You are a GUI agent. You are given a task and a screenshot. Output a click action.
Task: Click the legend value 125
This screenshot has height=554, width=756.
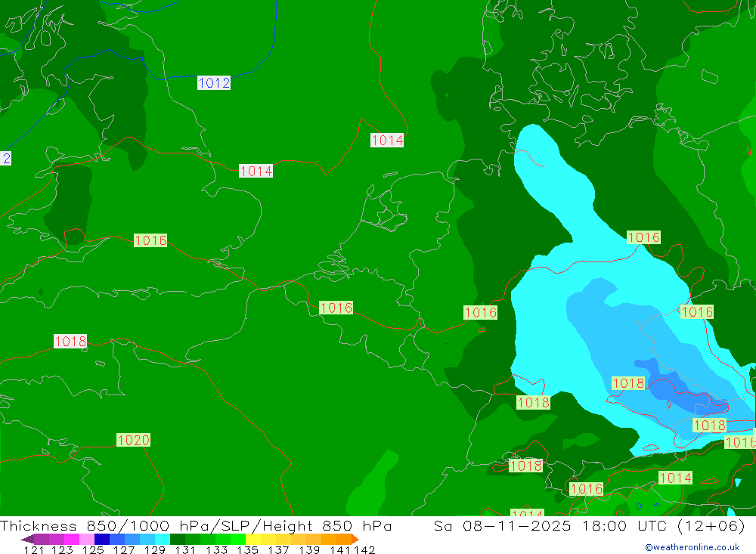point(93,549)
